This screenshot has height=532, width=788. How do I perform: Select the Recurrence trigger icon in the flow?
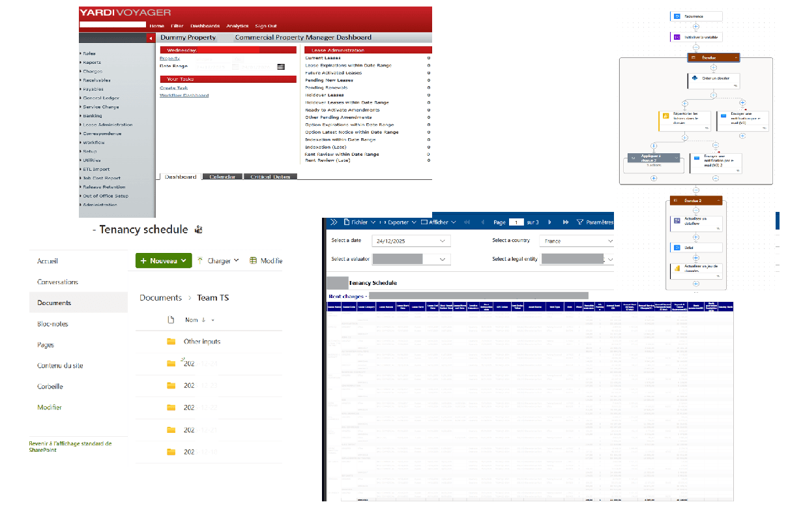[x=677, y=16]
